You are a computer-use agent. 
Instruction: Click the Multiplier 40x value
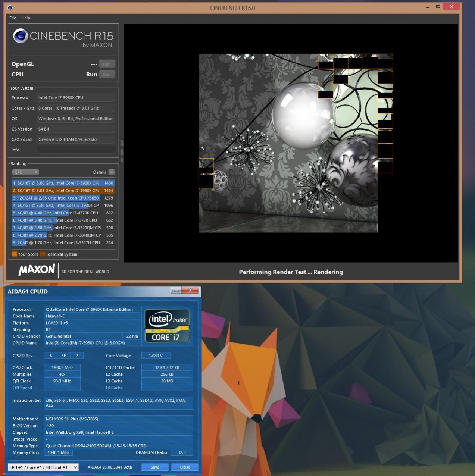62,375
